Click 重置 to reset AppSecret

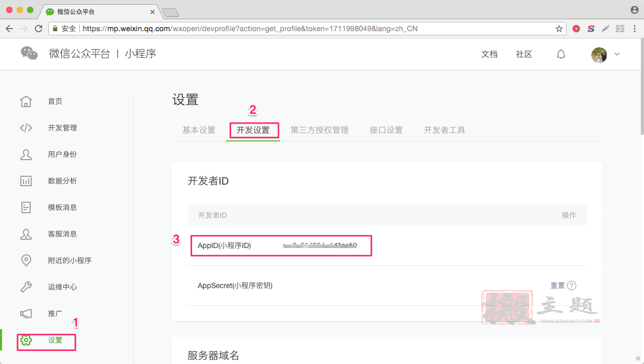point(558,285)
